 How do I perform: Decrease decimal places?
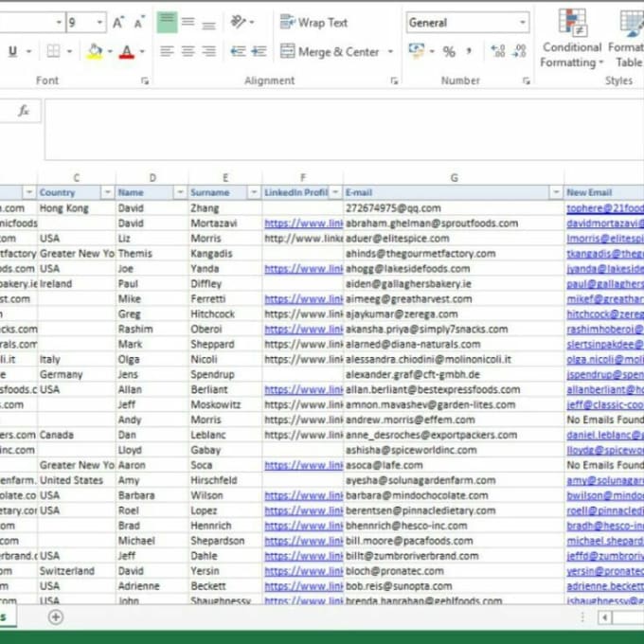520,51
